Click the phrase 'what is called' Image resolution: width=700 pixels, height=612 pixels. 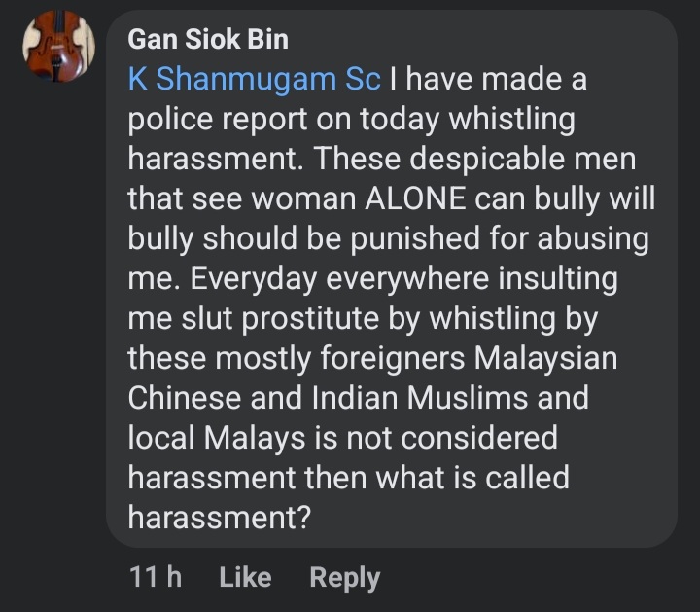[471, 479]
